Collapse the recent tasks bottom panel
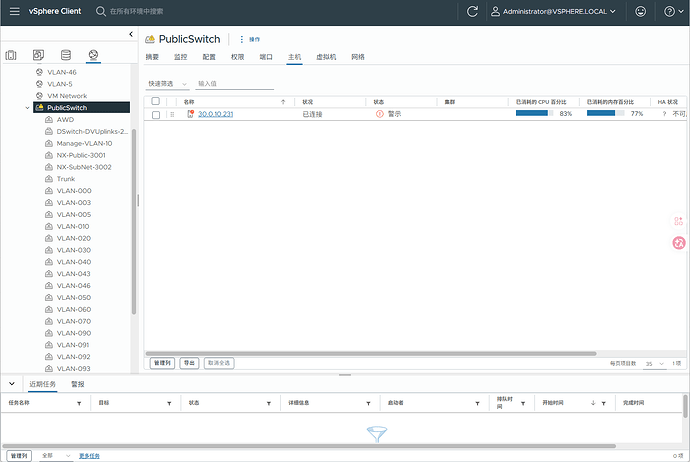Image resolution: width=690 pixels, height=462 pixels. (12, 384)
